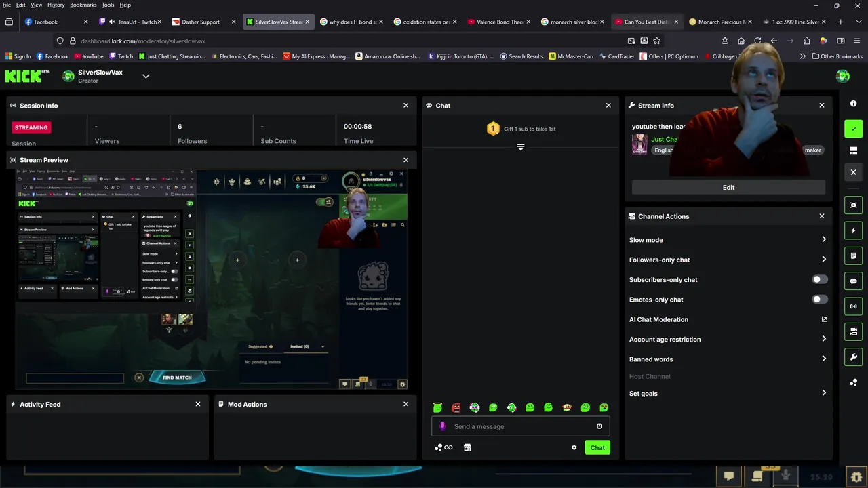Click the profile avatar at top right
868x488 pixels.
[843, 76]
